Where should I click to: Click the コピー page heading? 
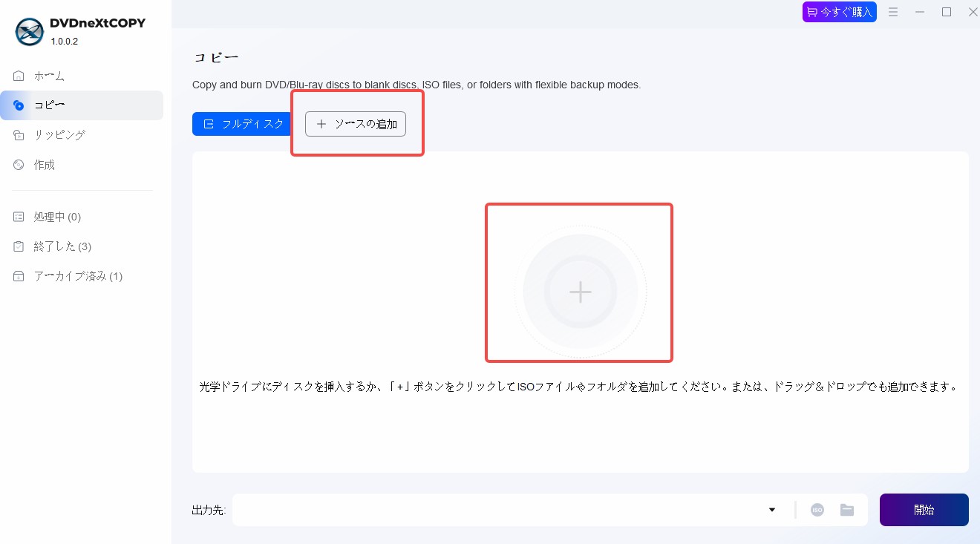point(216,58)
